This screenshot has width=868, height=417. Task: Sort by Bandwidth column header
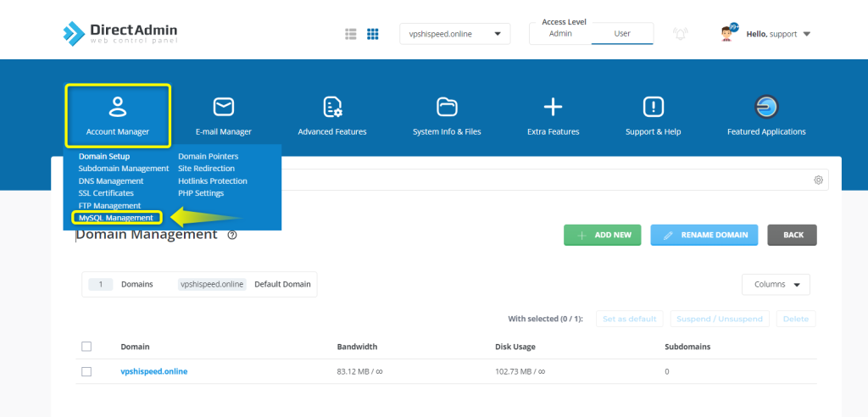(x=357, y=347)
